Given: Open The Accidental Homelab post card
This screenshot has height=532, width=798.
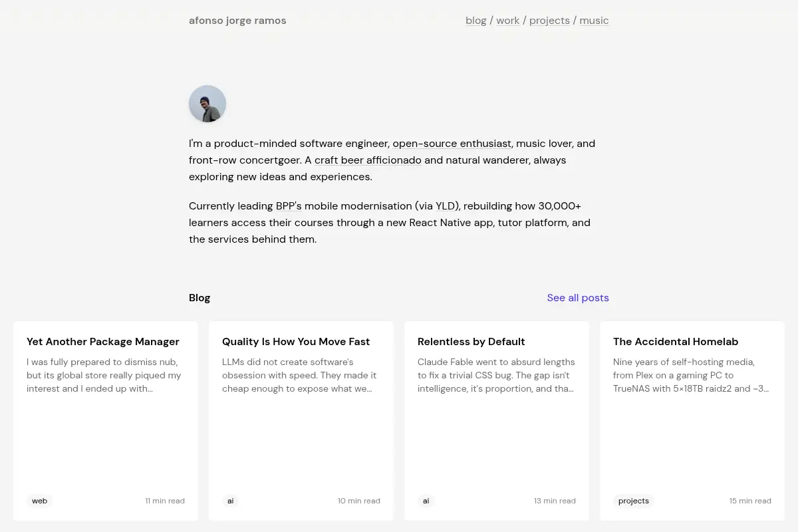Looking at the screenshot, I should tap(692, 421).
